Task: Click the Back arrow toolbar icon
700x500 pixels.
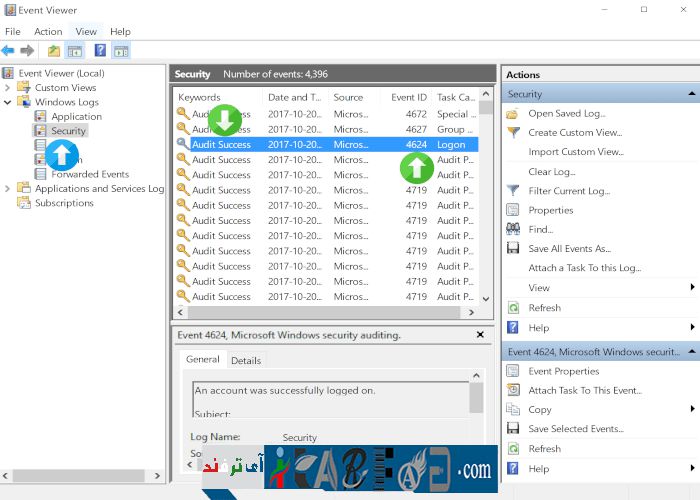Action: coord(8,51)
